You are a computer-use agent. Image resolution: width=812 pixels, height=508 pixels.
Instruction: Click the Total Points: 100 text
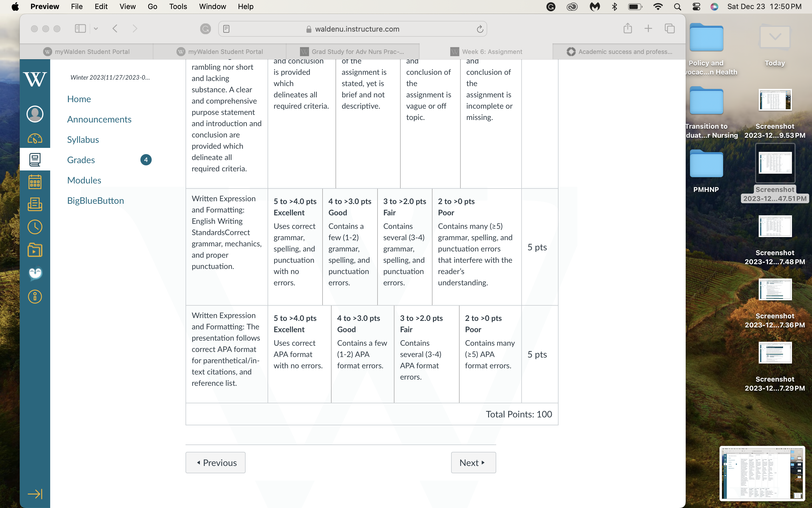pos(519,414)
